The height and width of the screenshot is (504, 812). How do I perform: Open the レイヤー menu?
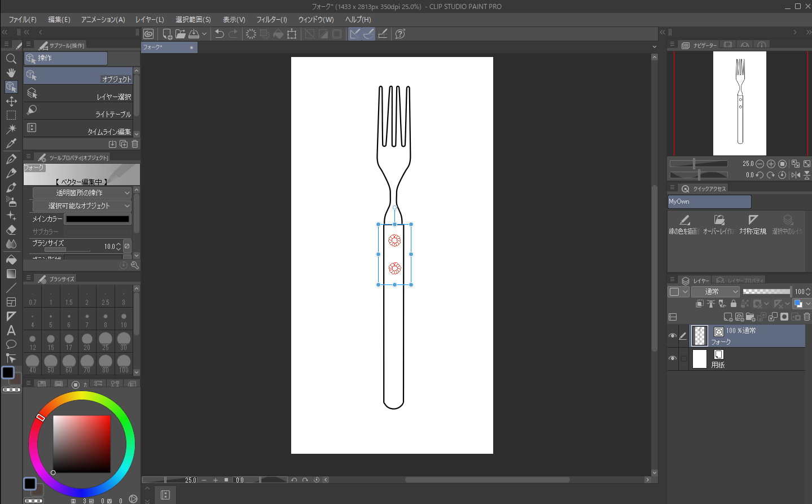(x=150, y=20)
